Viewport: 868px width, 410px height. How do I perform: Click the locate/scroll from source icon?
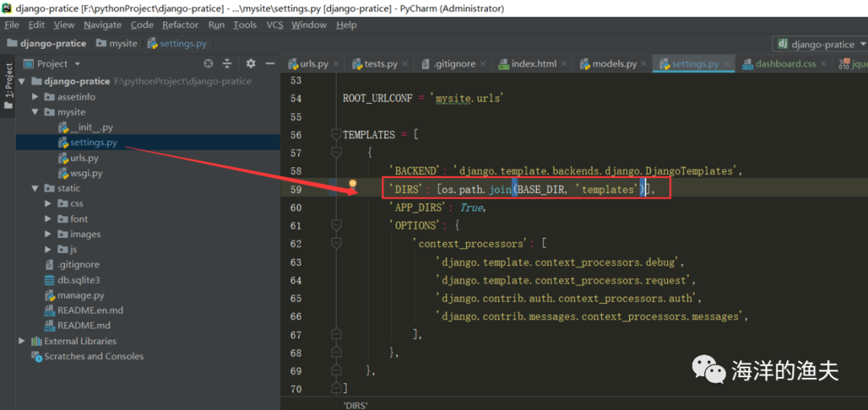pos(208,64)
